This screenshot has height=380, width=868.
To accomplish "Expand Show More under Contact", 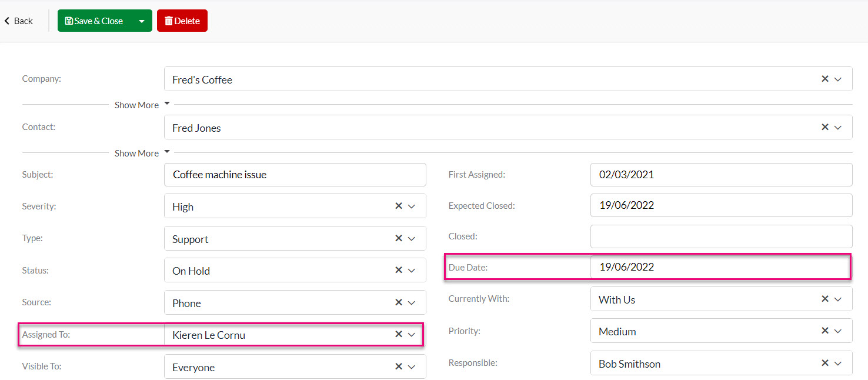I will click(142, 153).
